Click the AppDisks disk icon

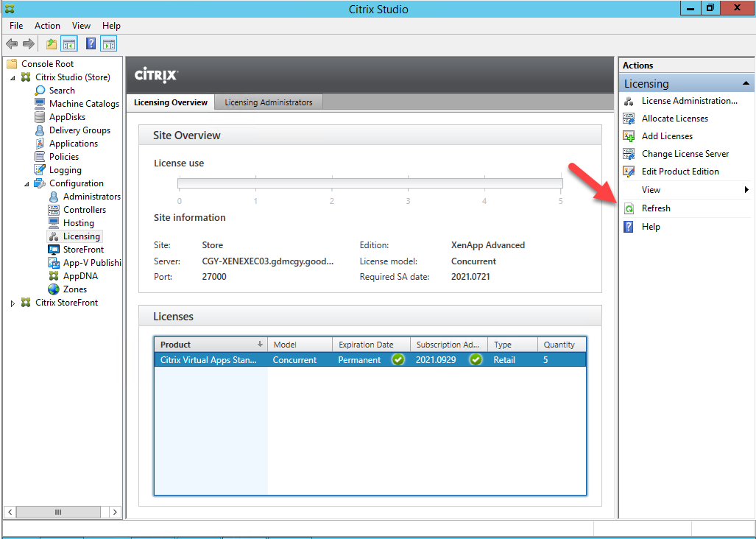pyautogui.click(x=40, y=117)
